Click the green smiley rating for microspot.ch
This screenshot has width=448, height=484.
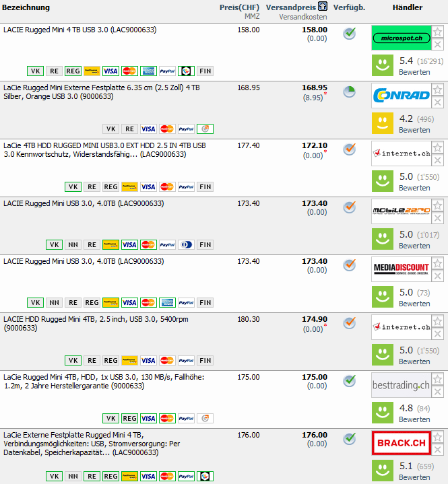pyautogui.click(x=383, y=65)
